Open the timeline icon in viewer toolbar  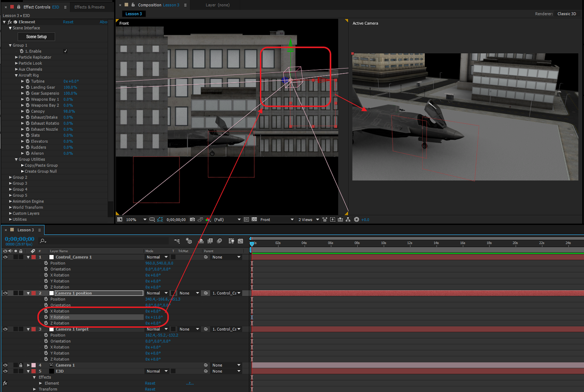[340, 220]
